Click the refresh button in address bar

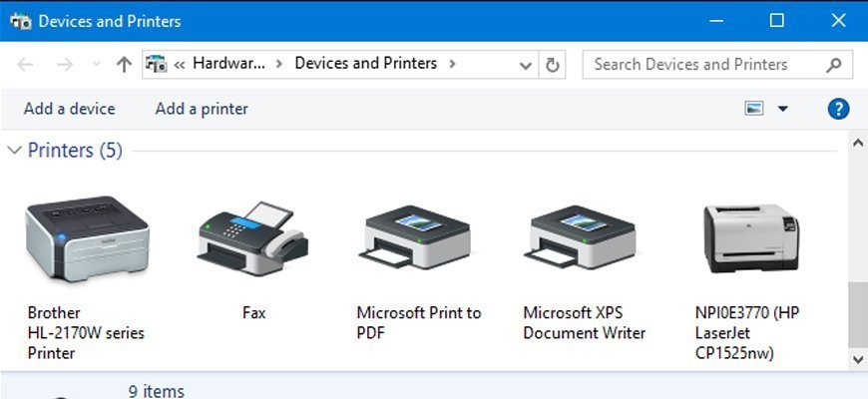pyautogui.click(x=553, y=65)
